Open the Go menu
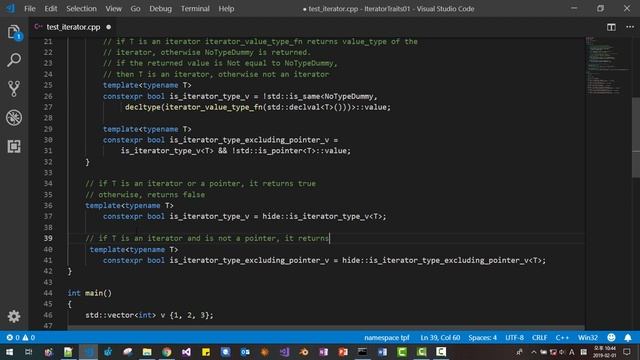 [135, 9]
